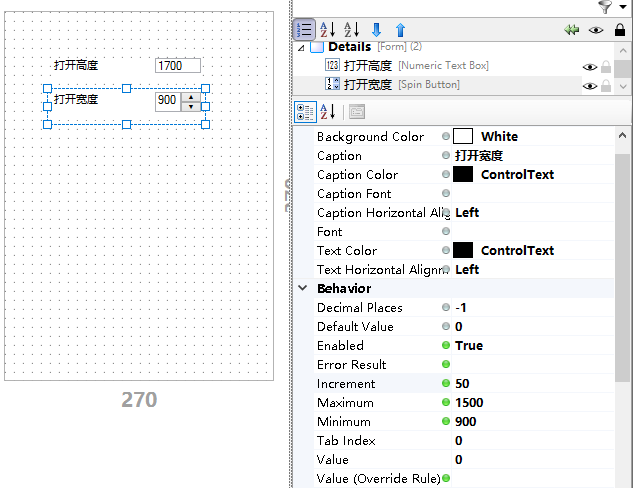Click the filter funnel icon
Viewport: 633px width, 488px height.
(x=605, y=7)
